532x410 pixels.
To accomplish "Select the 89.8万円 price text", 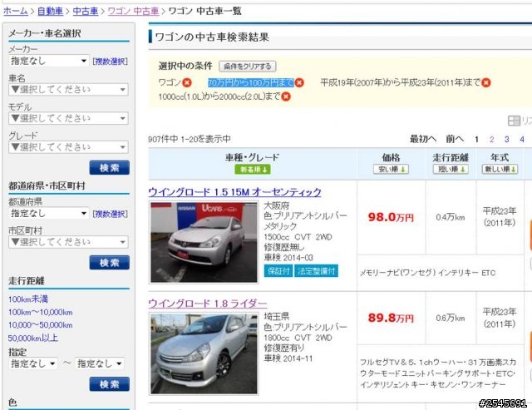I will (391, 318).
